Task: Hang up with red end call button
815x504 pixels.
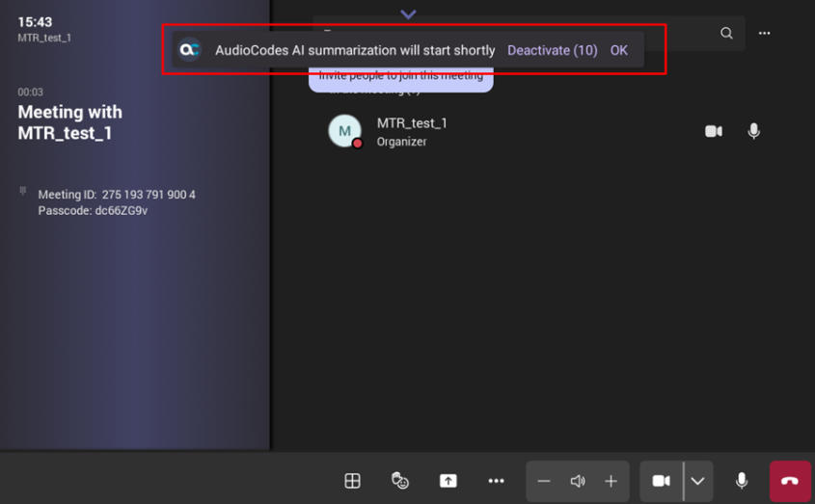Action: click(x=790, y=481)
